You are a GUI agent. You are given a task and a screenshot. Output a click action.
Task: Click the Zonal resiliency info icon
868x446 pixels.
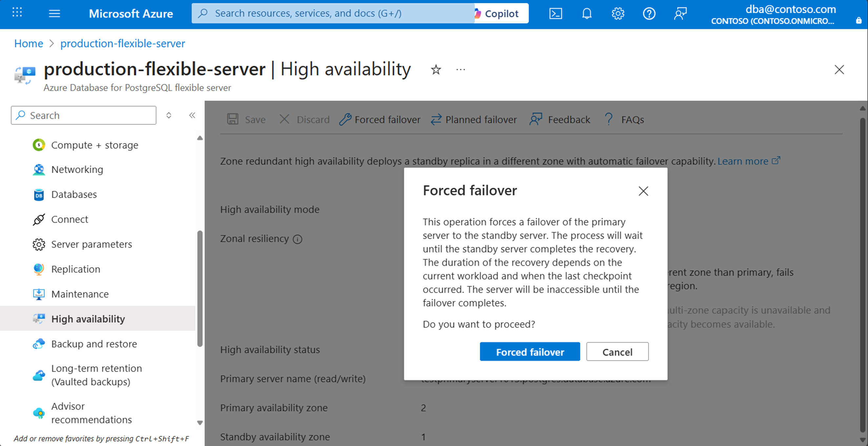297,239
